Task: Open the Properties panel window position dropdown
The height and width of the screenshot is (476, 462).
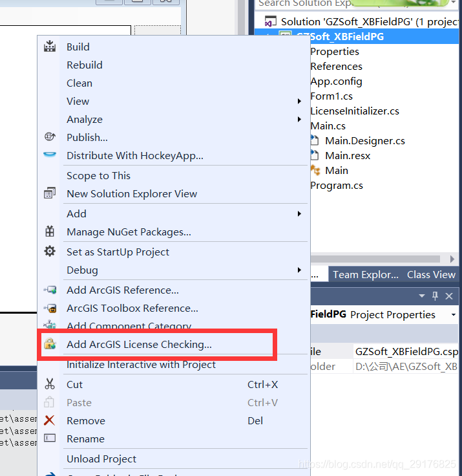Action: (422, 296)
